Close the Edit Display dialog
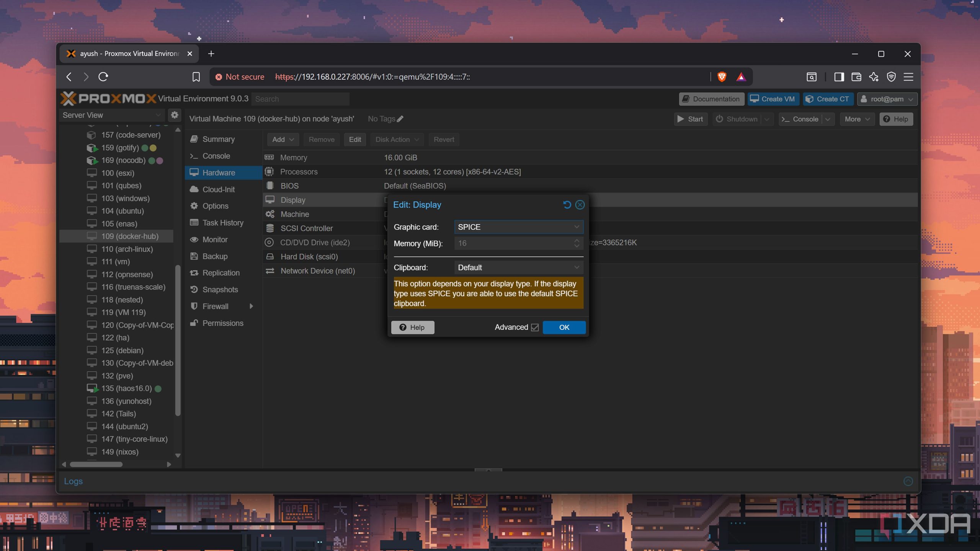Viewport: 980px width, 551px height. pyautogui.click(x=580, y=205)
